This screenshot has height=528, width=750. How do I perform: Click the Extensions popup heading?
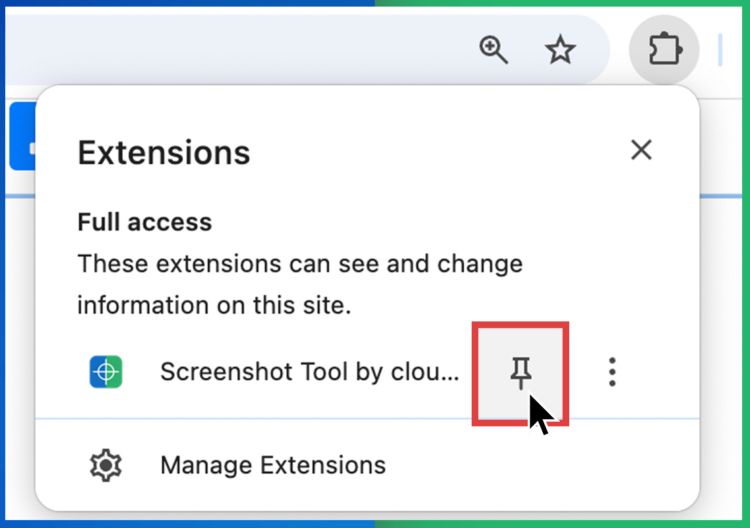163,153
